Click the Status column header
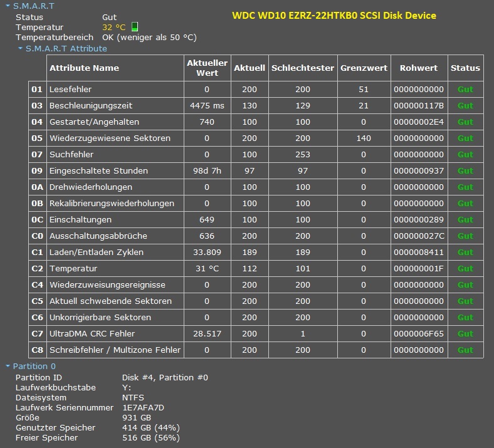 coord(465,68)
